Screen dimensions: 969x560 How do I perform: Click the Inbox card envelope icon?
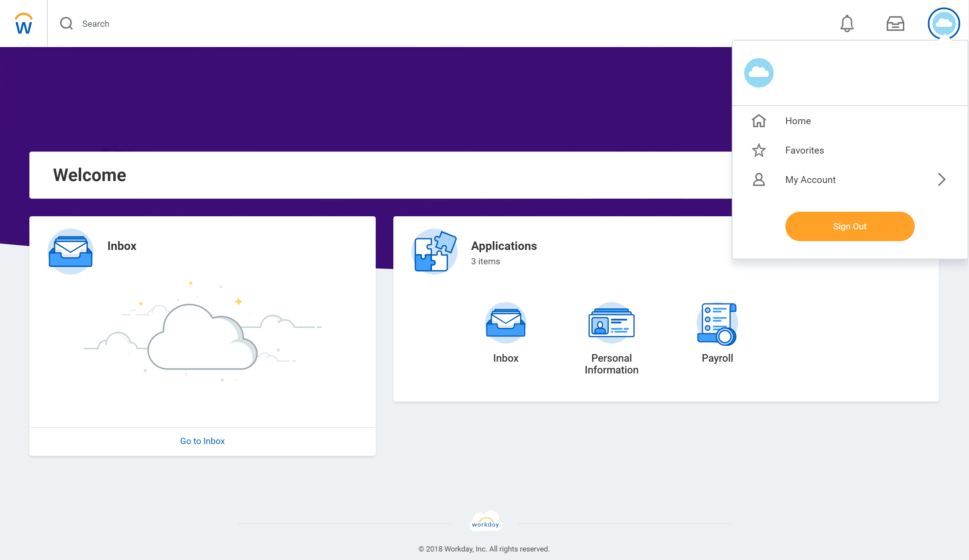[70, 252]
